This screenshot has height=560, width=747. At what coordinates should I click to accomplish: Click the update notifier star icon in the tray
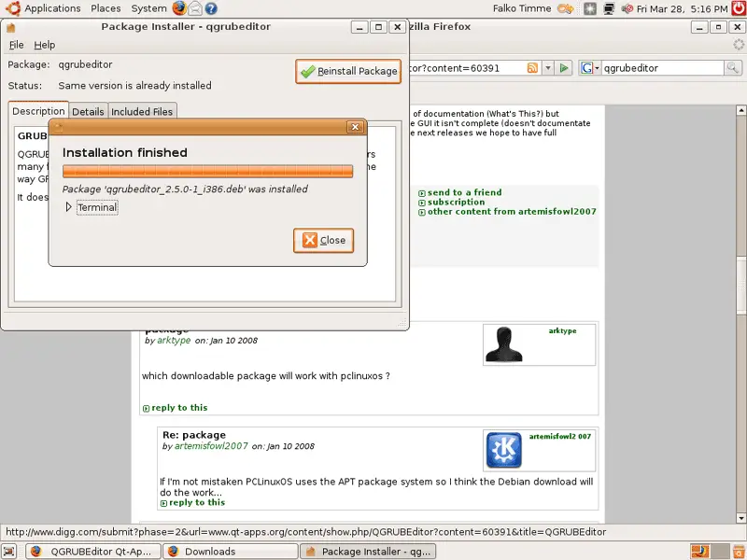(590, 8)
